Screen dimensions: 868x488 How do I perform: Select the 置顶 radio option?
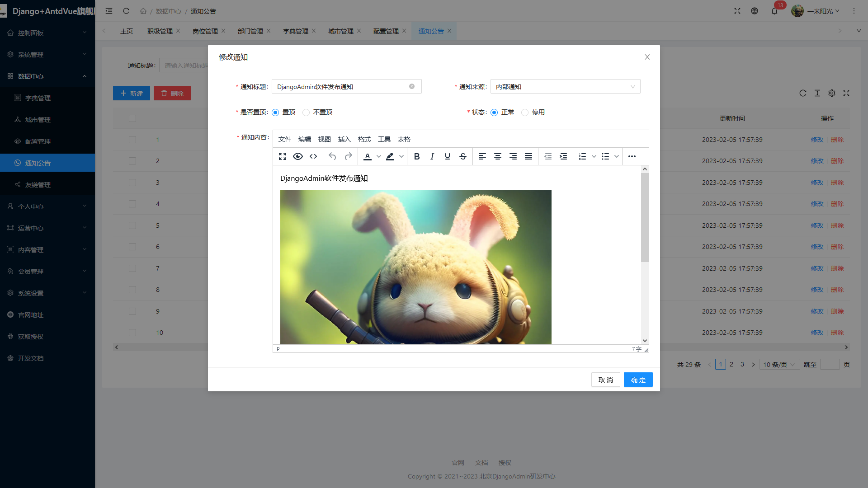tap(275, 113)
